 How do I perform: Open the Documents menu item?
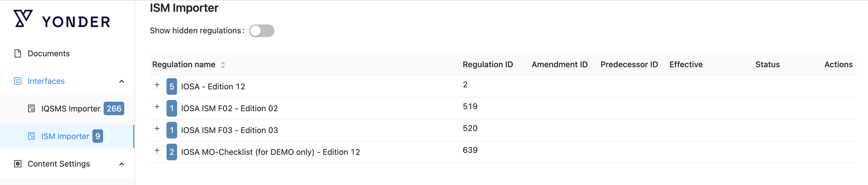click(x=49, y=54)
